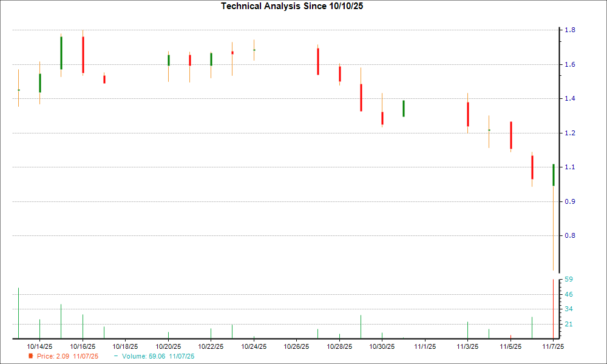Select the tall red candle near 10/16/25
607x364 pixels.
83,55
